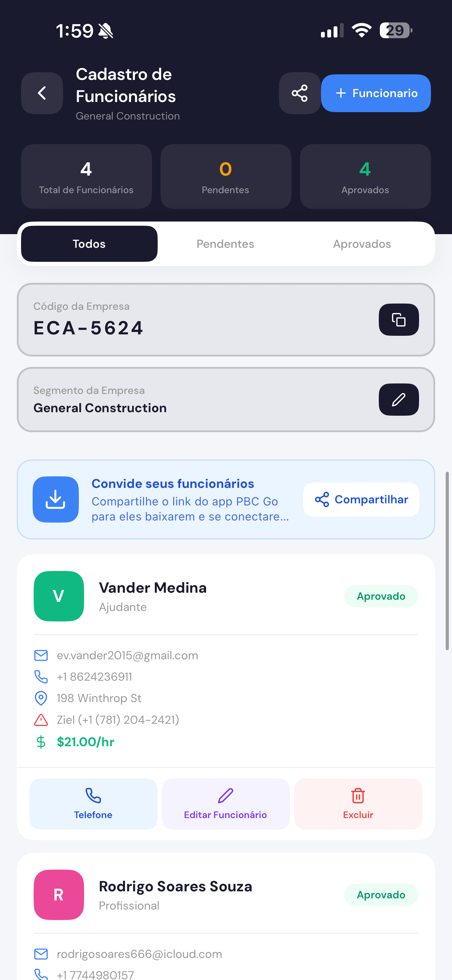Call Vander Medina via Telefone button
This screenshot has height=980, width=452.
[x=93, y=804]
